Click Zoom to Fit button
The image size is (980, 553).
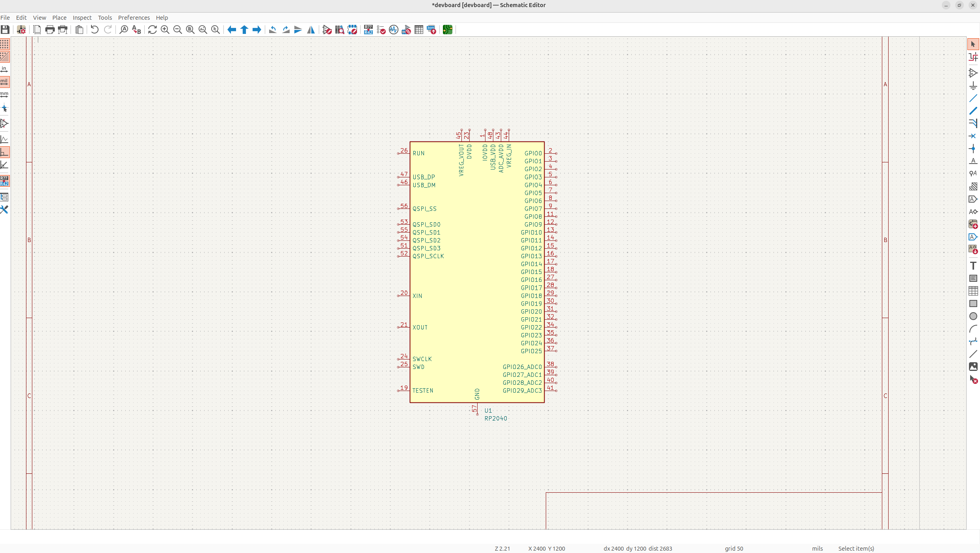[x=190, y=30]
